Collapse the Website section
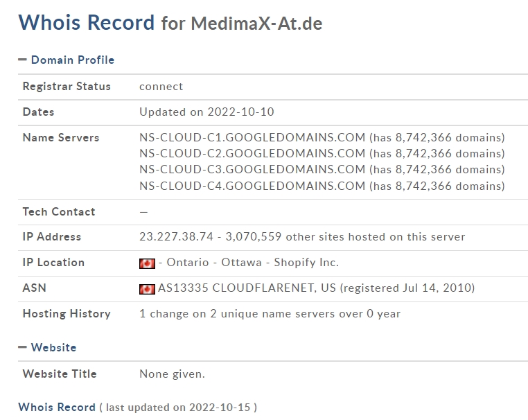This screenshot has height=420, width=528. pos(22,347)
